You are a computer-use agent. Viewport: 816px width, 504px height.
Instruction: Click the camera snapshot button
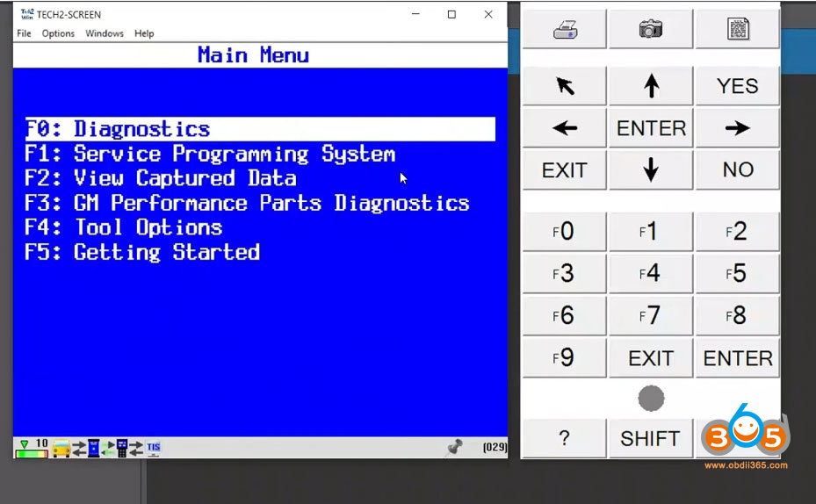(650, 29)
